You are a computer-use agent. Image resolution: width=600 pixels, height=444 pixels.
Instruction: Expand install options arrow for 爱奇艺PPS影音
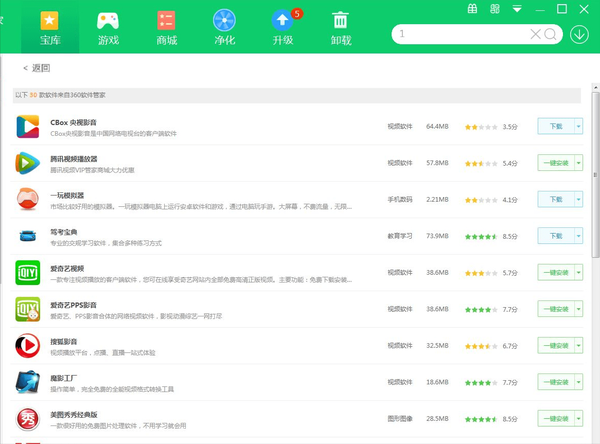point(579,309)
